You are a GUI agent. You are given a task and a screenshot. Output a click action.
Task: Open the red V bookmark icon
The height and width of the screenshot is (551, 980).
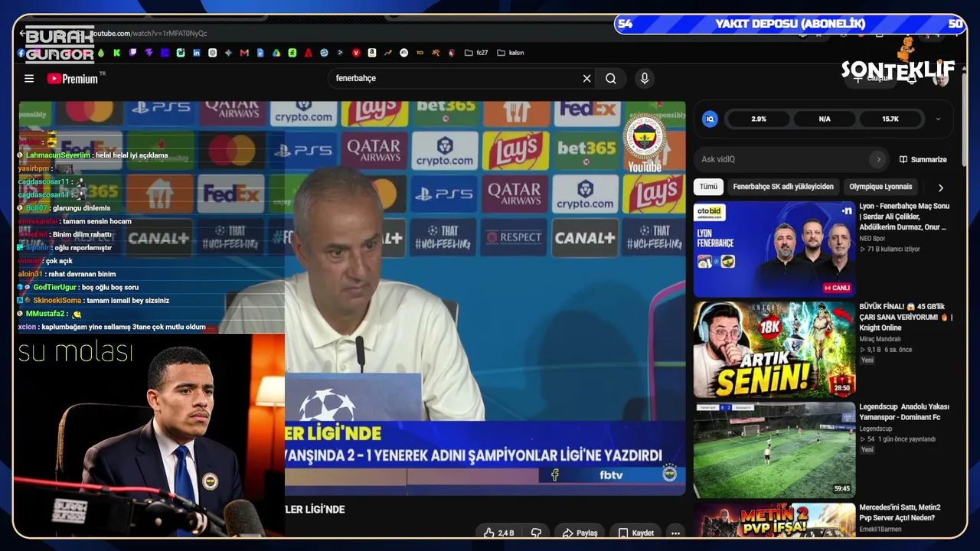[356, 53]
